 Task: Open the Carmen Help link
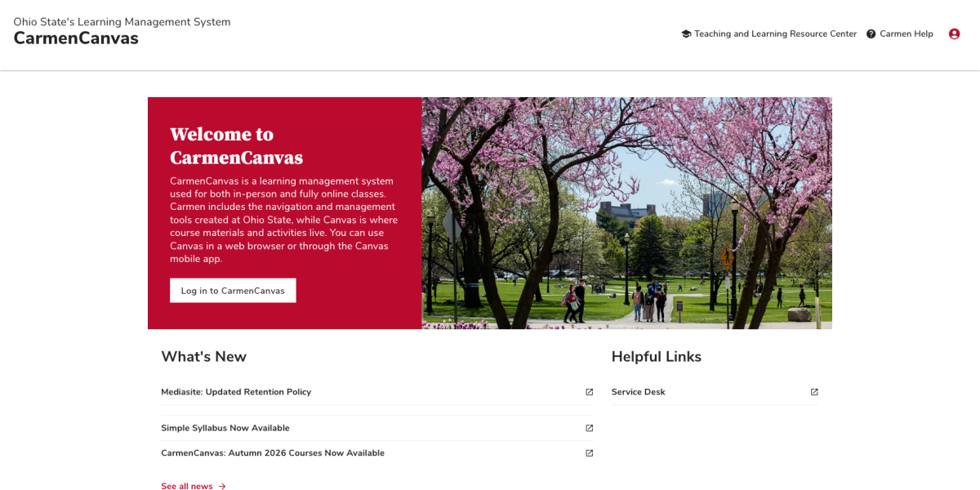[x=906, y=34]
